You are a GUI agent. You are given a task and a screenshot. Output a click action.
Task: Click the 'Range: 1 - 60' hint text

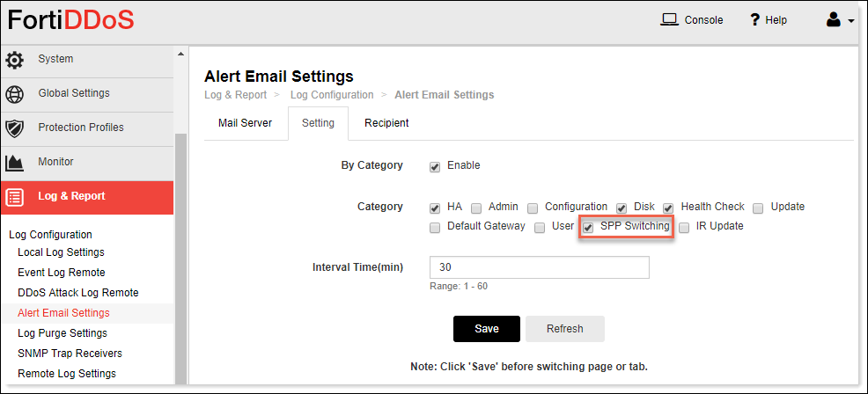coord(459,287)
